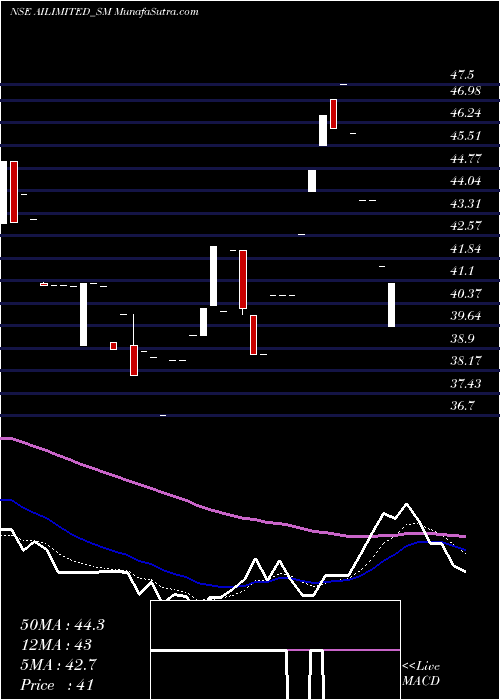The width and height of the screenshot is (500, 700).
Task: Click the 50MA : 44.3 readout
Action: pyautogui.click(x=62, y=625)
